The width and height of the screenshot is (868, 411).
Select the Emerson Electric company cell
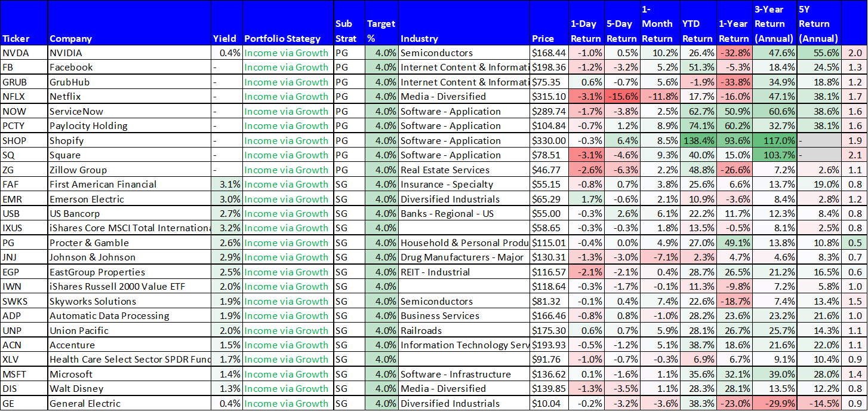point(130,199)
